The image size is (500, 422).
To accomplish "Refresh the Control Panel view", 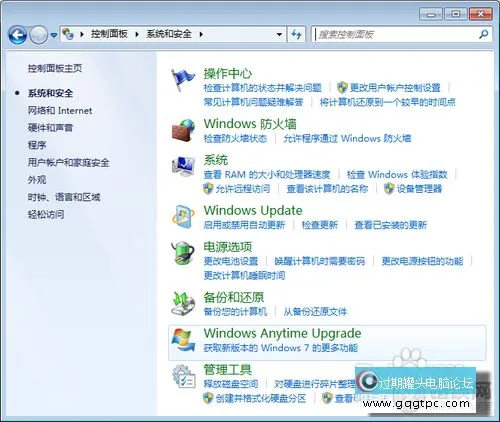I will coord(296,34).
